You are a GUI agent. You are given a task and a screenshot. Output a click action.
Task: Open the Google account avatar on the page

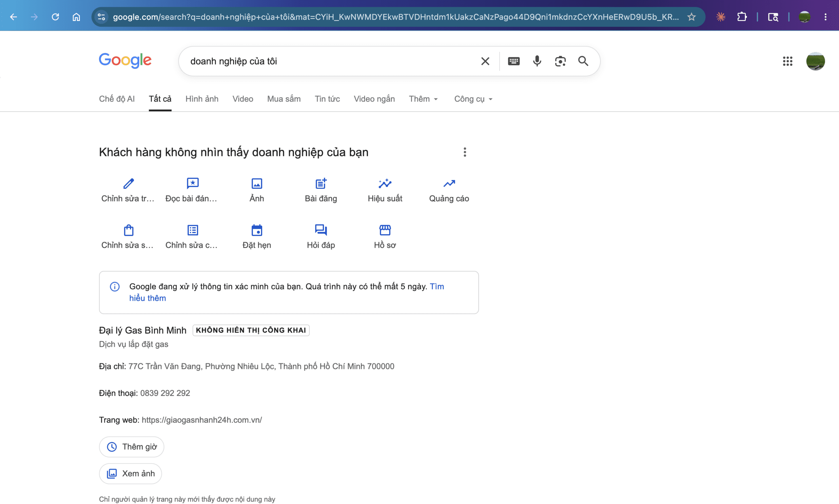click(815, 61)
